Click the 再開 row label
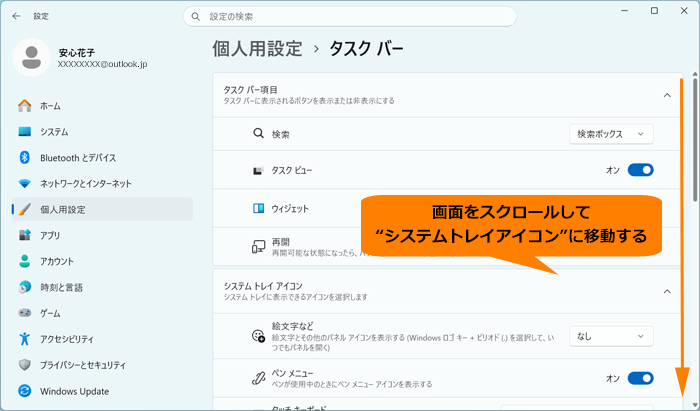This screenshot has width=700, height=411. click(x=280, y=242)
